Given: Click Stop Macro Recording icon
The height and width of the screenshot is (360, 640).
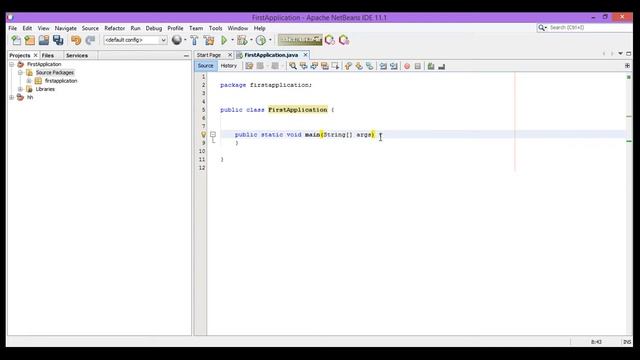Looking at the screenshot, I should pyautogui.click(x=418, y=66).
